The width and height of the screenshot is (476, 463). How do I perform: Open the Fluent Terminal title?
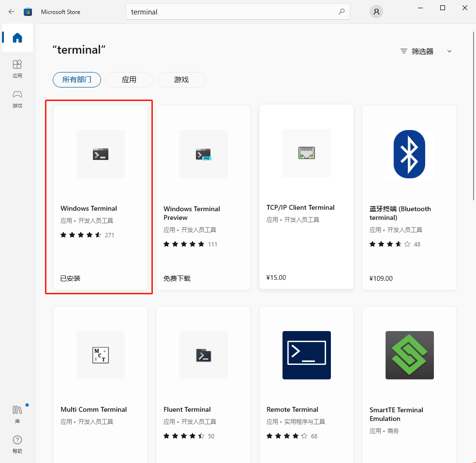(x=187, y=409)
